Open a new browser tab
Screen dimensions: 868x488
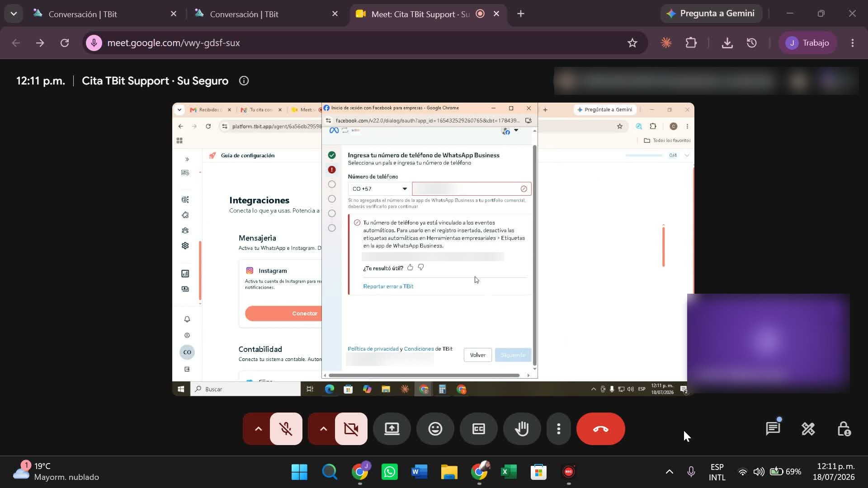pos(521,14)
